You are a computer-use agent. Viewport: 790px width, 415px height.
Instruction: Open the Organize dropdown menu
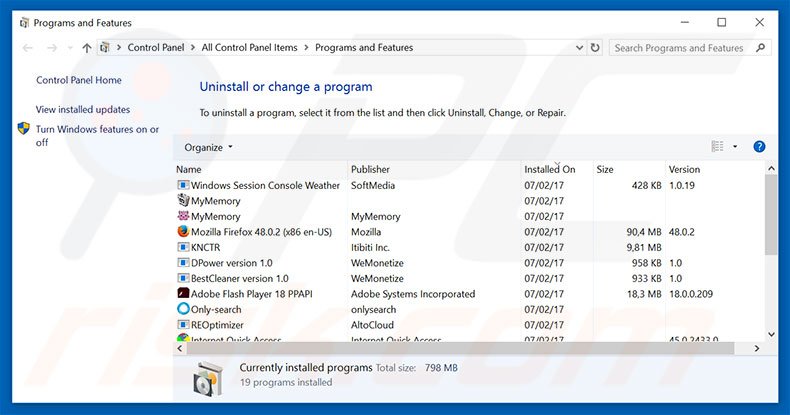point(208,147)
